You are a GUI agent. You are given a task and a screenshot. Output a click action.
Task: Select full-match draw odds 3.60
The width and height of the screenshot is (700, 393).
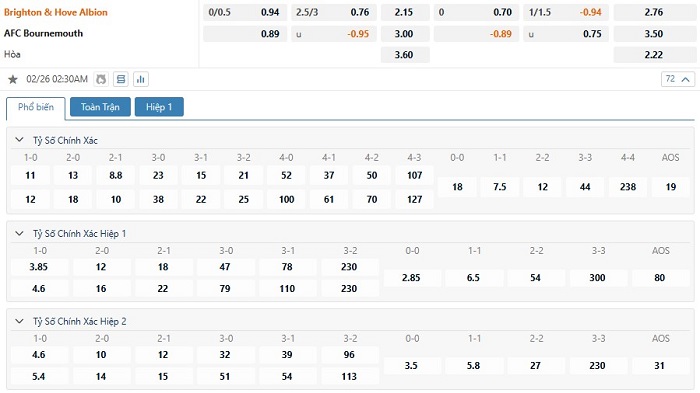click(405, 54)
